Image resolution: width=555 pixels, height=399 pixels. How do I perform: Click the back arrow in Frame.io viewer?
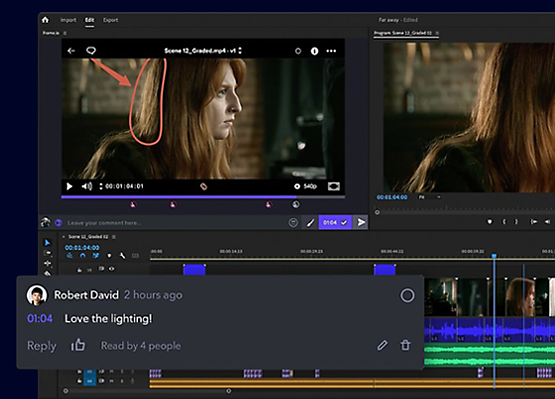(x=71, y=51)
